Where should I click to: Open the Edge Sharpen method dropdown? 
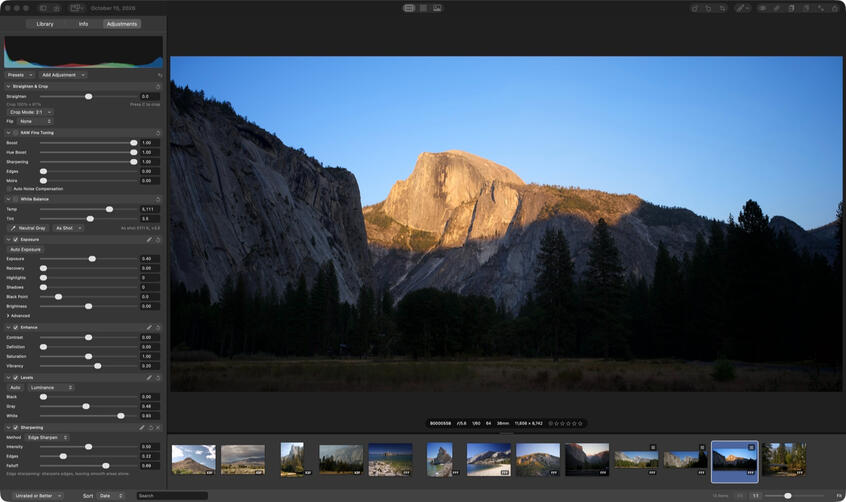tap(47, 437)
